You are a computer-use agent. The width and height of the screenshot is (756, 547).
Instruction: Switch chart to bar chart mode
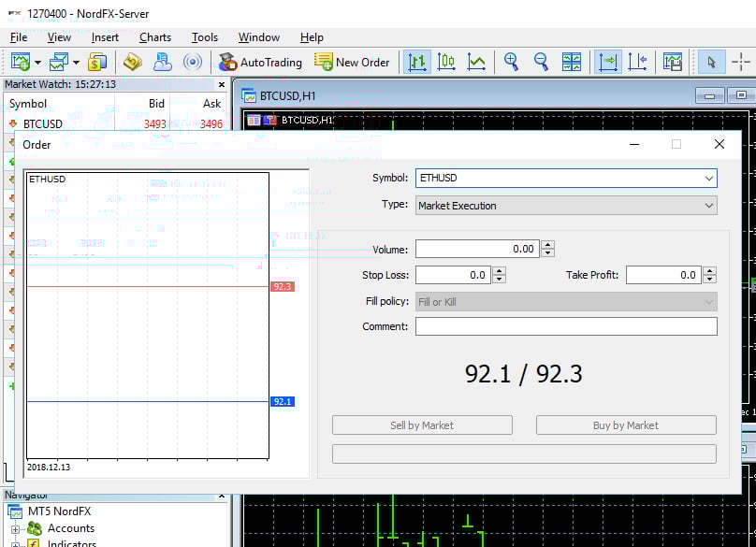click(x=416, y=62)
